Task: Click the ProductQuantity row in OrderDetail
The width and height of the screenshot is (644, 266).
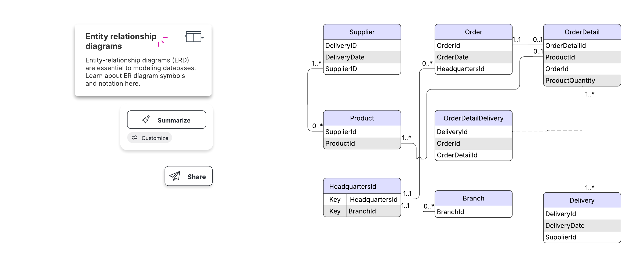Action: click(582, 80)
